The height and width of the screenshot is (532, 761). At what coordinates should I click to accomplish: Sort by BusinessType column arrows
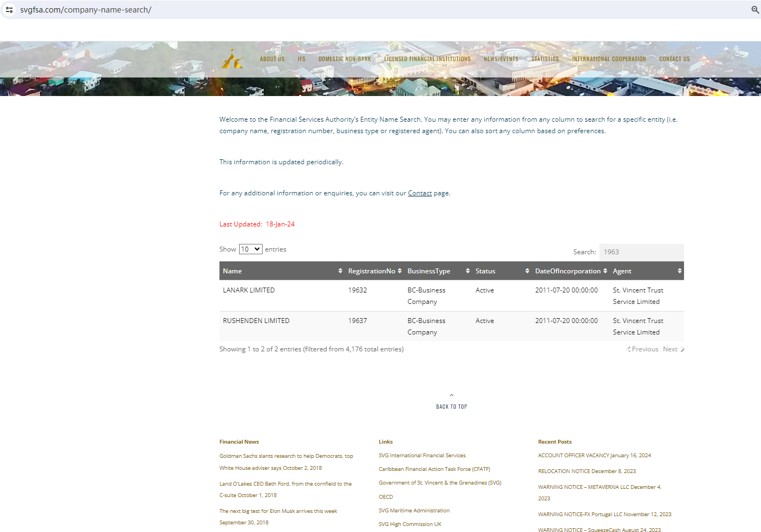click(468, 271)
